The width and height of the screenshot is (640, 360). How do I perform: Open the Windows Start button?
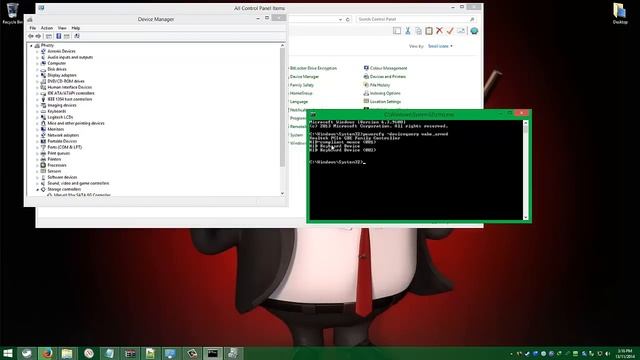(8, 353)
